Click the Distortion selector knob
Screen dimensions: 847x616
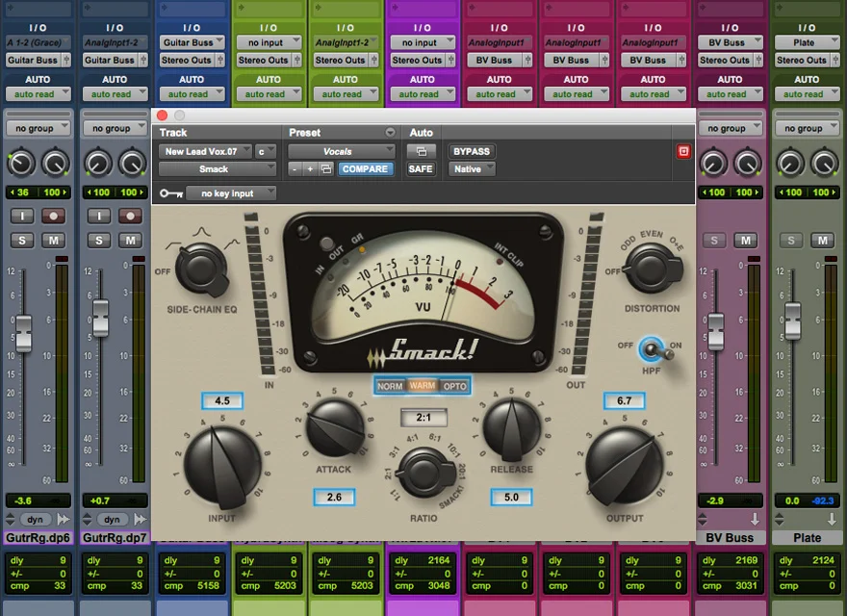[x=652, y=269]
